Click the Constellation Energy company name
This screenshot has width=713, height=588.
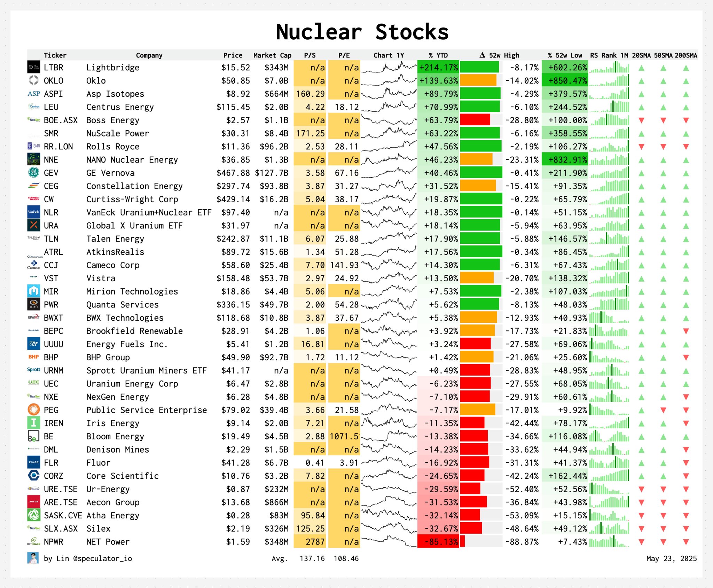134,186
